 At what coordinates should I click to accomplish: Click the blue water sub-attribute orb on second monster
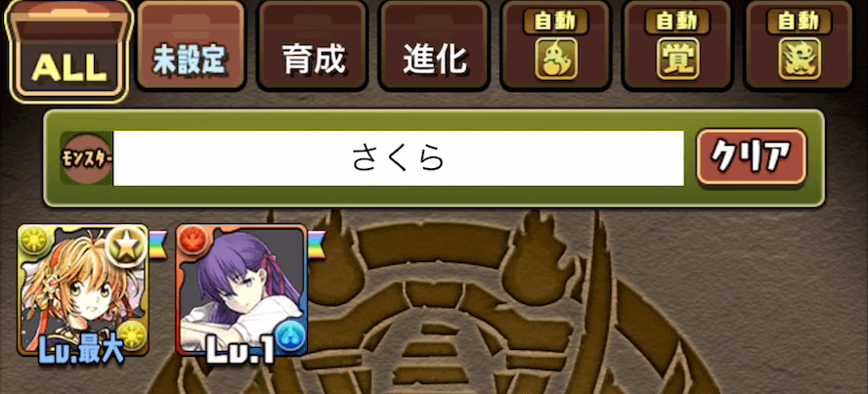290,337
